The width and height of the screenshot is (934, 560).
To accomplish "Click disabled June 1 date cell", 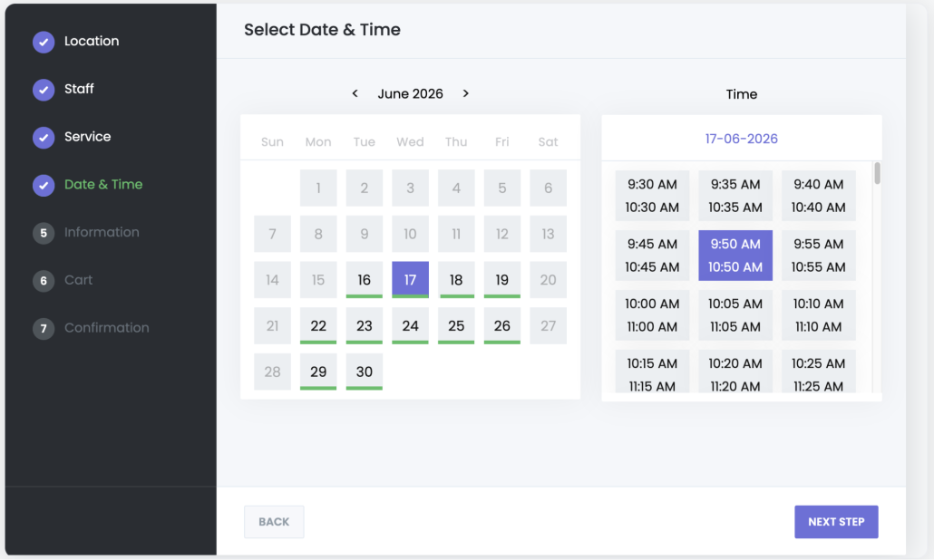I will (x=318, y=188).
